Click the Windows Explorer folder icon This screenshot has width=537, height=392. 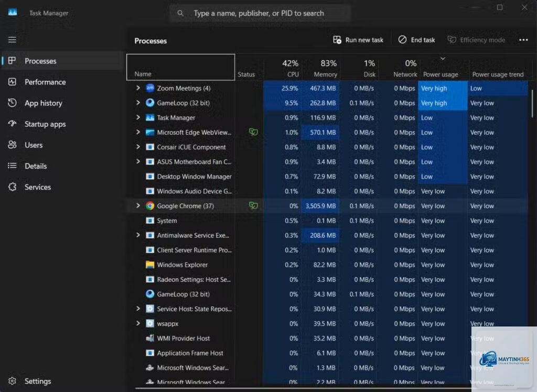pyautogui.click(x=149, y=265)
